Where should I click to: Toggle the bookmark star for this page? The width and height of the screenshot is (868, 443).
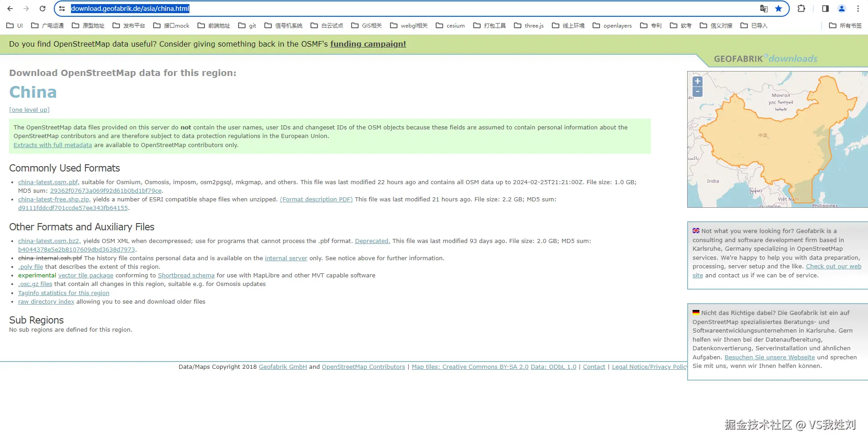(778, 9)
